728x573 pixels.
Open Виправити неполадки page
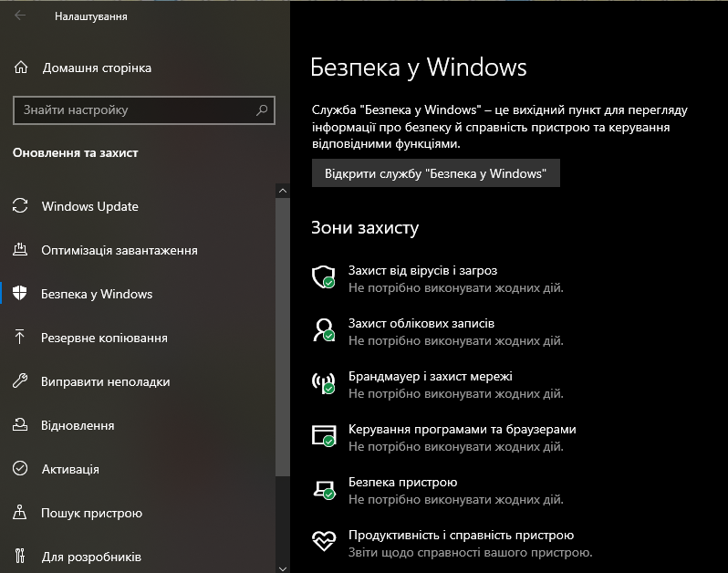(106, 381)
